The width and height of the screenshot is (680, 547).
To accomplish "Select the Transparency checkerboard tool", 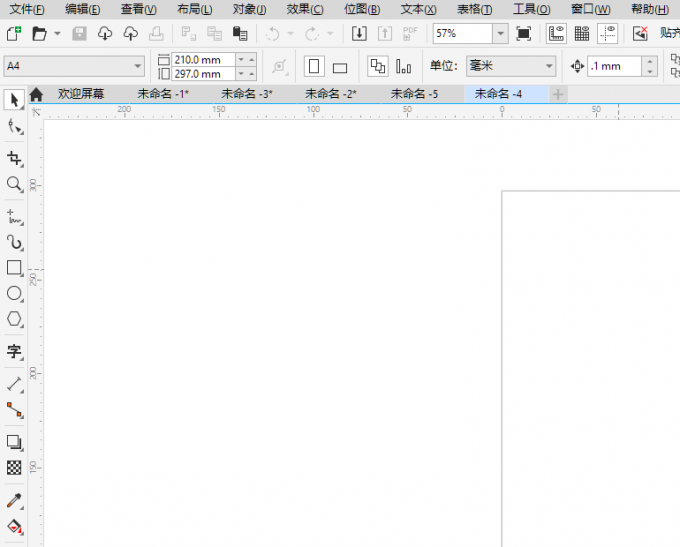I will 14,468.
